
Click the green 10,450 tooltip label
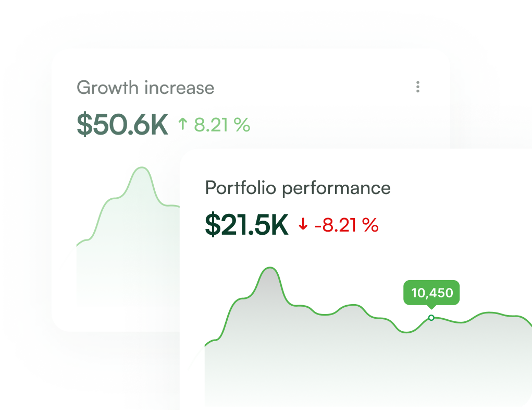pos(432,293)
